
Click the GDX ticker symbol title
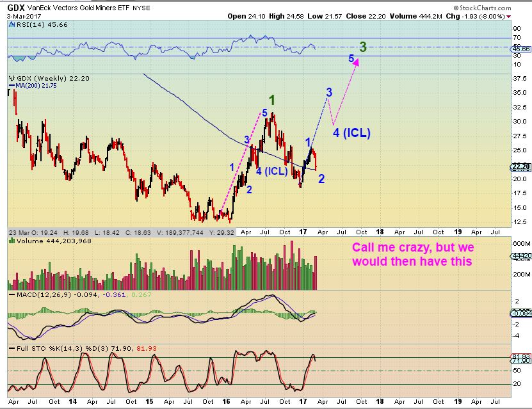point(15,8)
